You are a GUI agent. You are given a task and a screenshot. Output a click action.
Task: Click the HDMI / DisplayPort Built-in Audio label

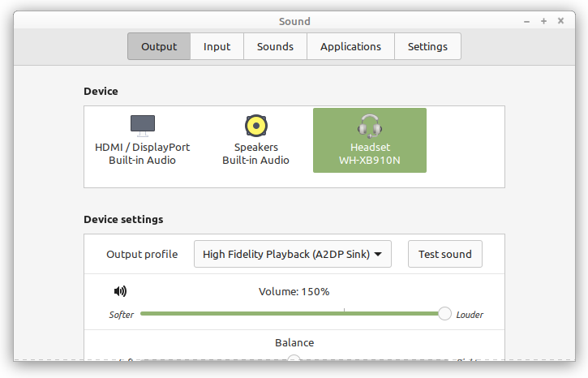click(143, 154)
